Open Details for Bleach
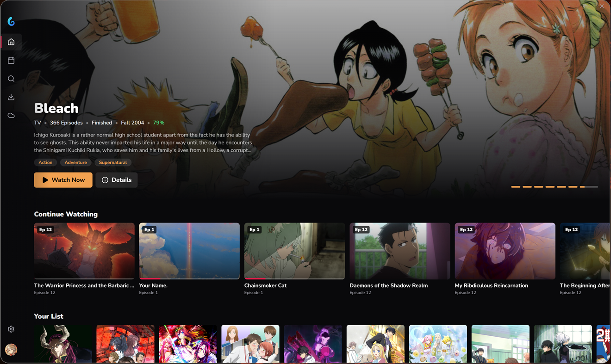Image resolution: width=611 pixels, height=364 pixels. [117, 180]
